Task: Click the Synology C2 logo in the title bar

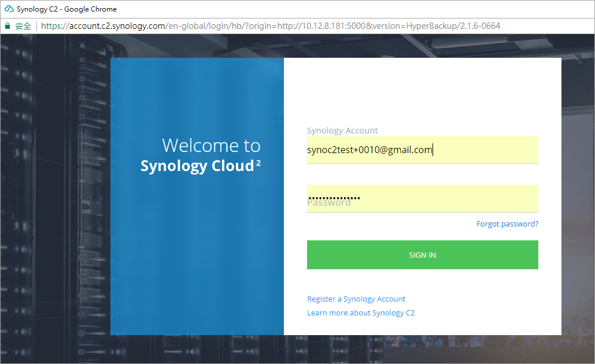Action: (x=8, y=8)
